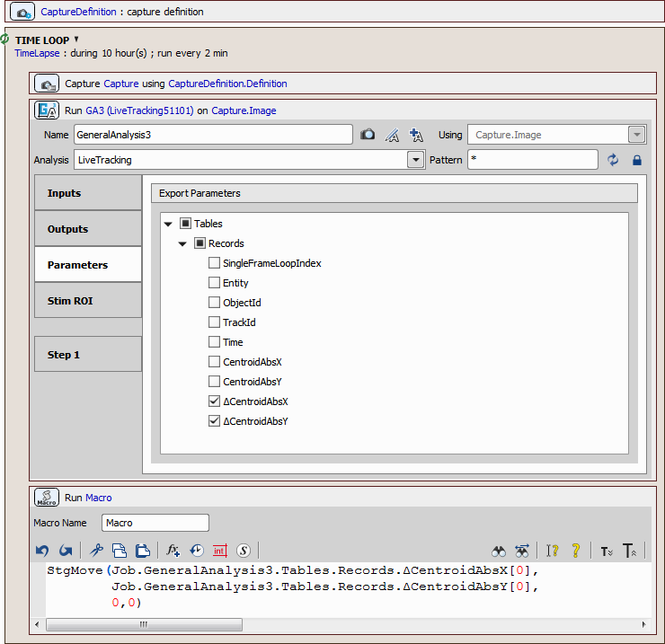
Task: Decrease macro font size
Action: click(x=607, y=551)
